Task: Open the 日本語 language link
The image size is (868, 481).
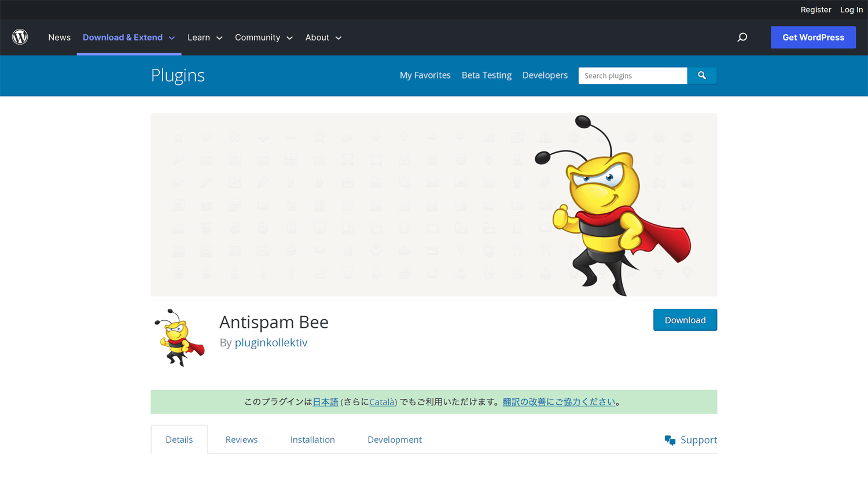Action: pyautogui.click(x=325, y=402)
